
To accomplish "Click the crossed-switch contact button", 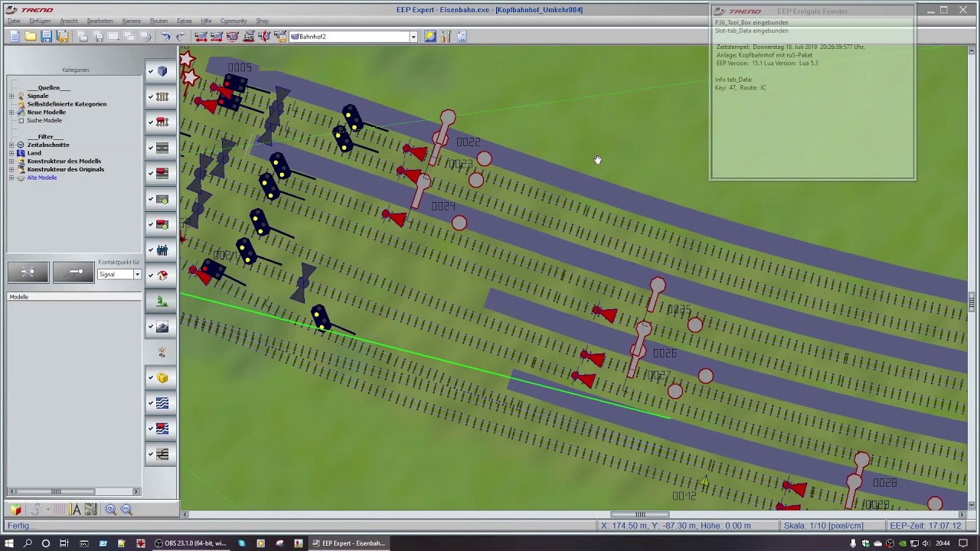I will [28, 272].
